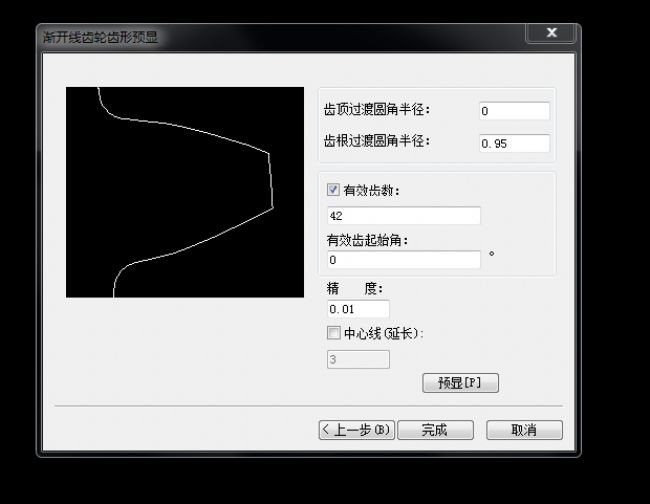Close the 渐开线齿轮齿形预显 dialog
This screenshot has height=504, width=650.
[x=551, y=33]
